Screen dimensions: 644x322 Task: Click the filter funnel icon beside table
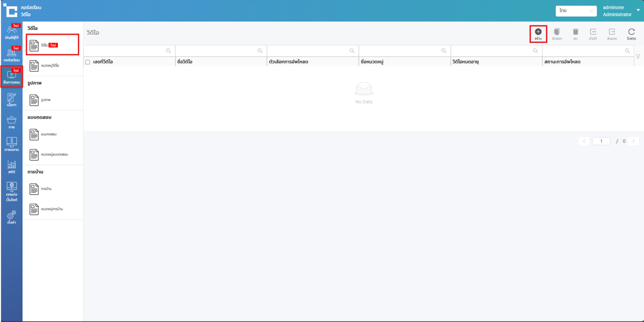pos(638,57)
